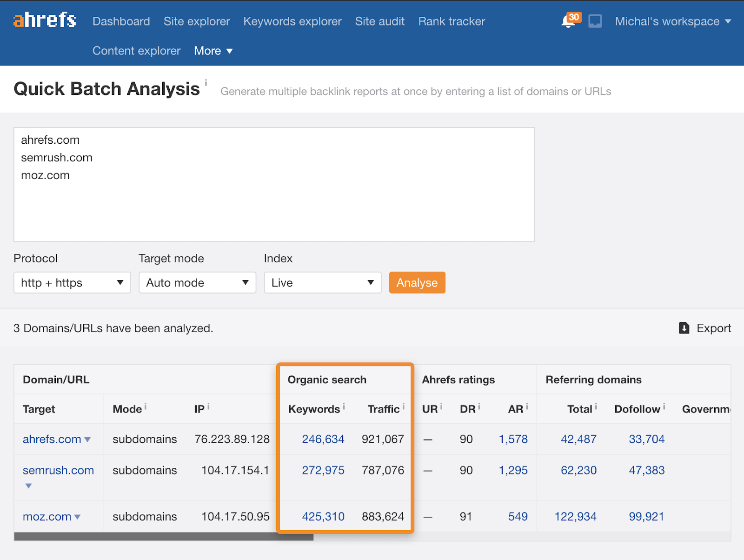Click the info icon beside DR column
This screenshot has width=744, height=560.
(x=479, y=405)
